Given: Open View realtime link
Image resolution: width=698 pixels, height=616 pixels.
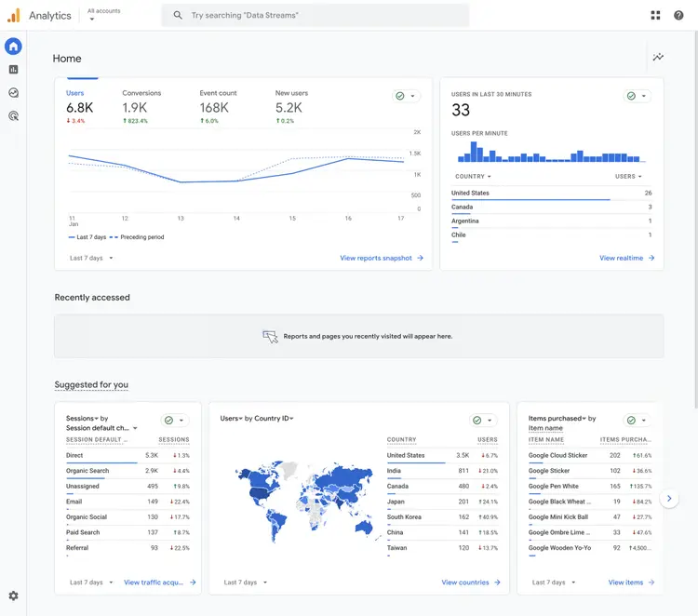Looking at the screenshot, I should pos(621,258).
